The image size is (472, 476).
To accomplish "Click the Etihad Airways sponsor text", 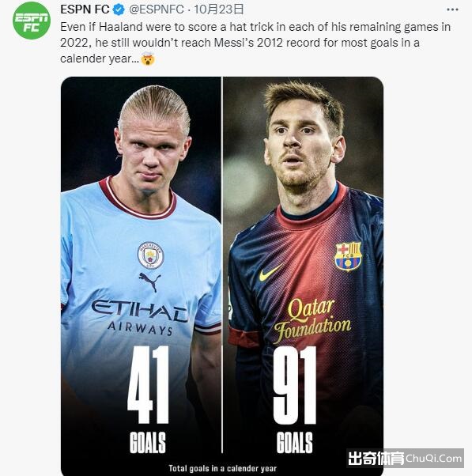I will pyautogui.click(x=140, y=317).
